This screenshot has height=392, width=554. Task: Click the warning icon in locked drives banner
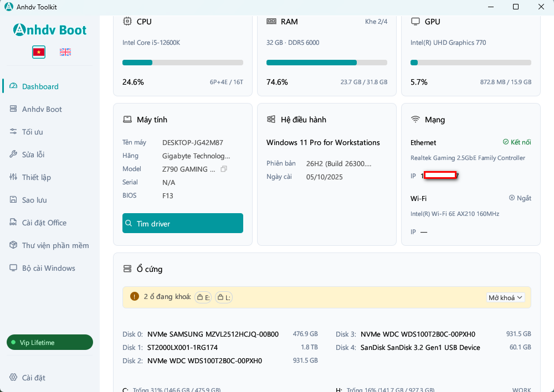tap(134, 296)
